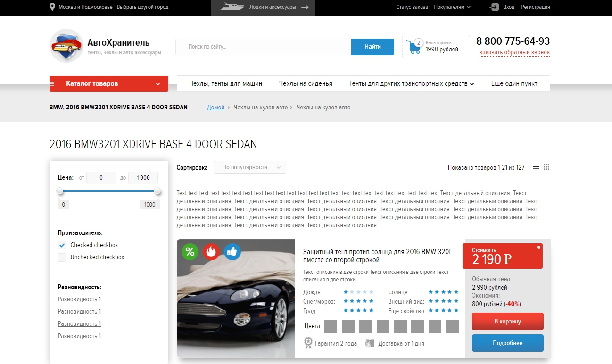
Task: Click the regular price 2 990 рублей
Action: coord(489,287)
